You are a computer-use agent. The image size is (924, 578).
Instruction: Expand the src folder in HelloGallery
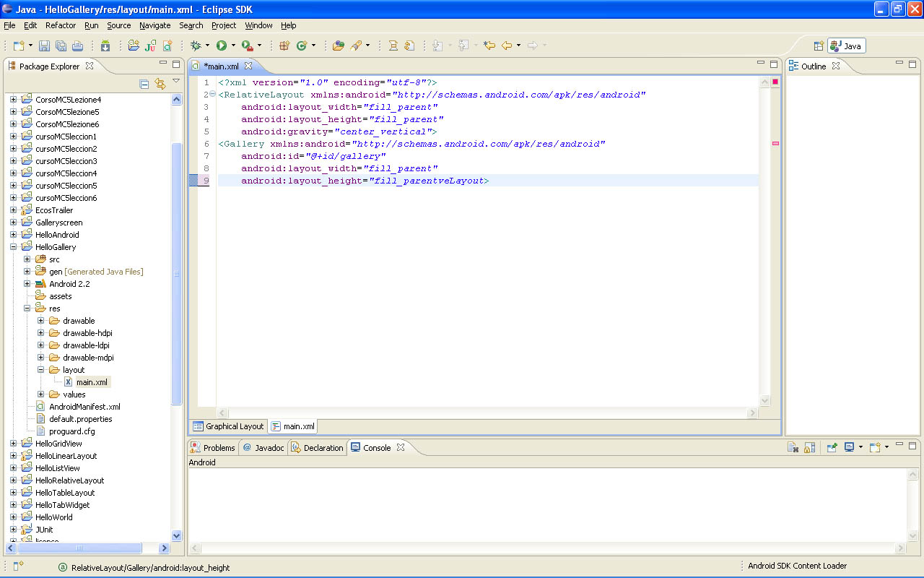(27, 259)
